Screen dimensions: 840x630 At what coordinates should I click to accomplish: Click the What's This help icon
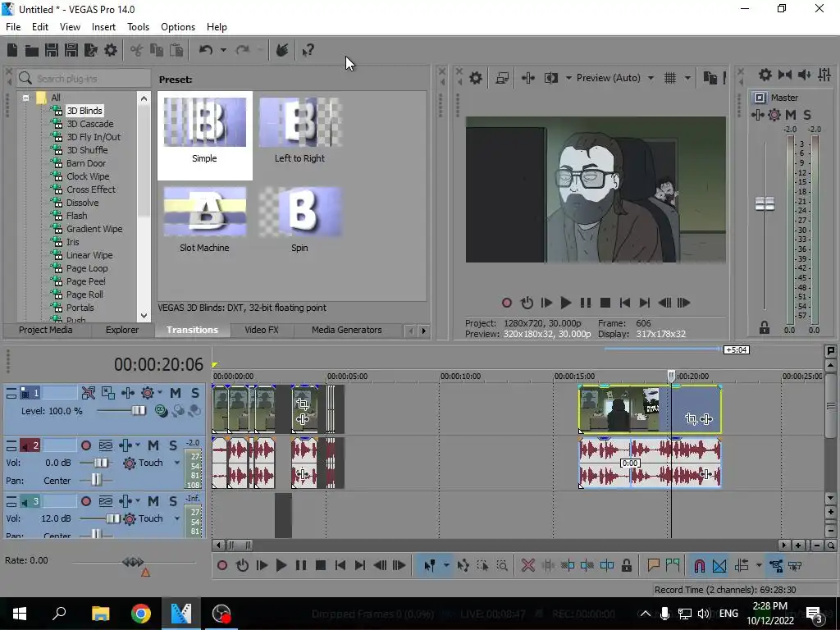308,50
